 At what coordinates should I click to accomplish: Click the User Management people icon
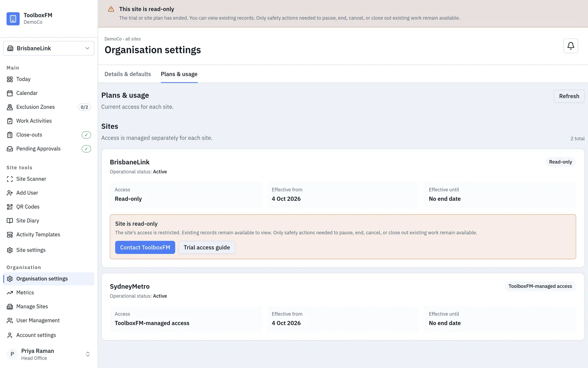coord(10,321)
